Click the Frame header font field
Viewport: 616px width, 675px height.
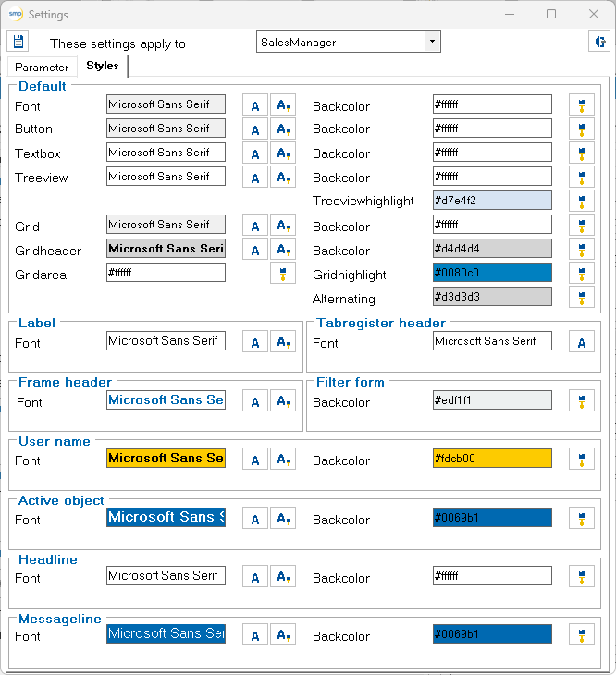click(166, 400)
